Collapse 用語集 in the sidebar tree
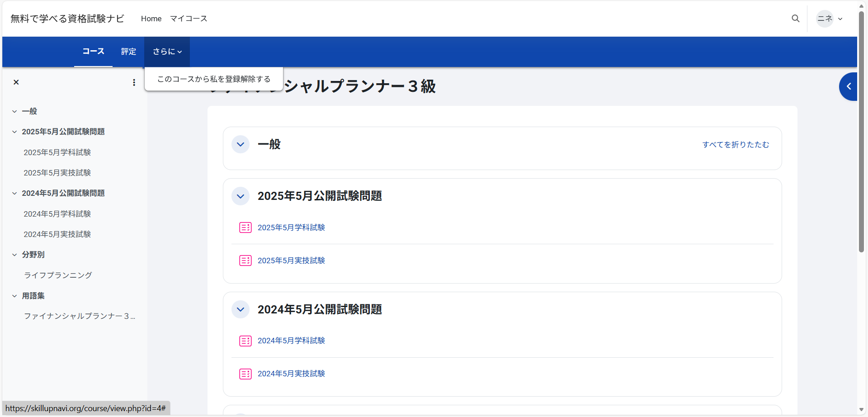The width and height of the screenshot is (868, 417). pos(14,296)
